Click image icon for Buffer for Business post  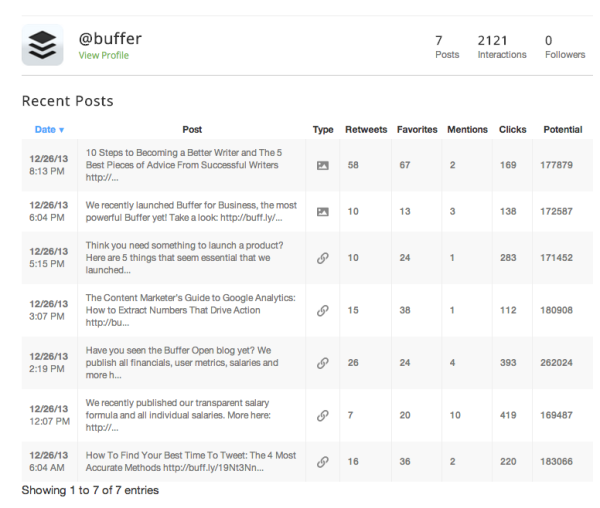323,212
